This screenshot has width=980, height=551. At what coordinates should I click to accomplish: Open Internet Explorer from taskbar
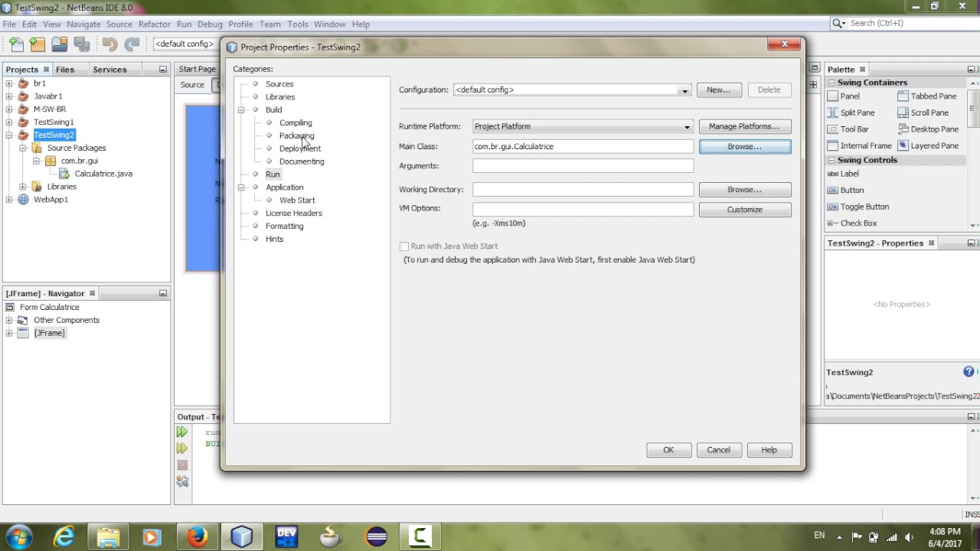[x=64, y=536]
